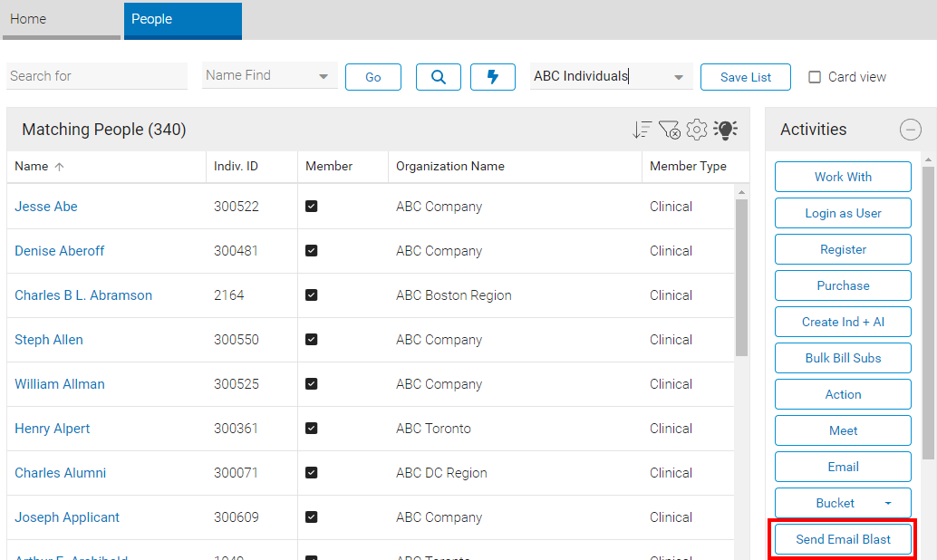Toggle Member checkbox for Denise Aberoff
This screenshot has width=937, height=560.
312,250
